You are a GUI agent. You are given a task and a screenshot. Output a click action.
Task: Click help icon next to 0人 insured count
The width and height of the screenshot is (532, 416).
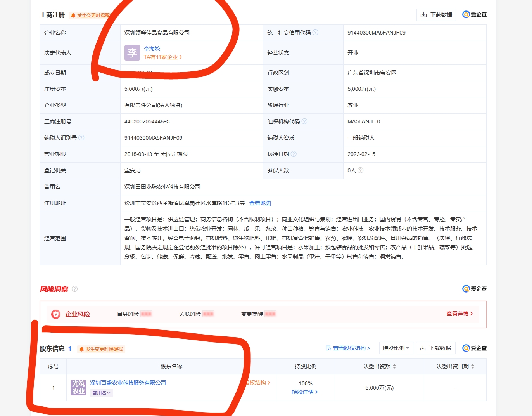pyautogui.click(x=360, y=170)
